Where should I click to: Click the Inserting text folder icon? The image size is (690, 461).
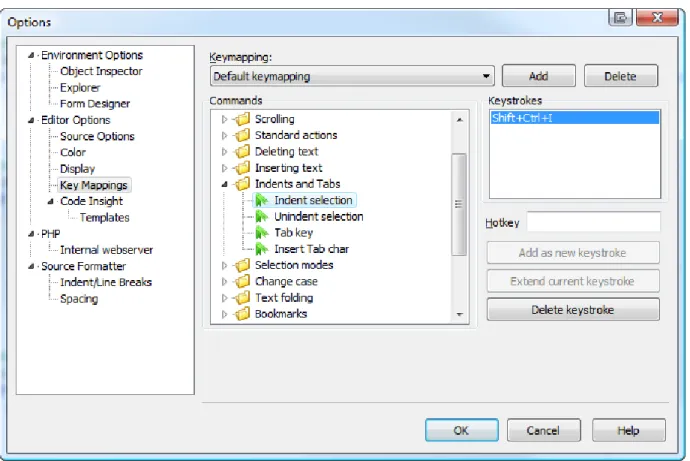click(242, 168)
